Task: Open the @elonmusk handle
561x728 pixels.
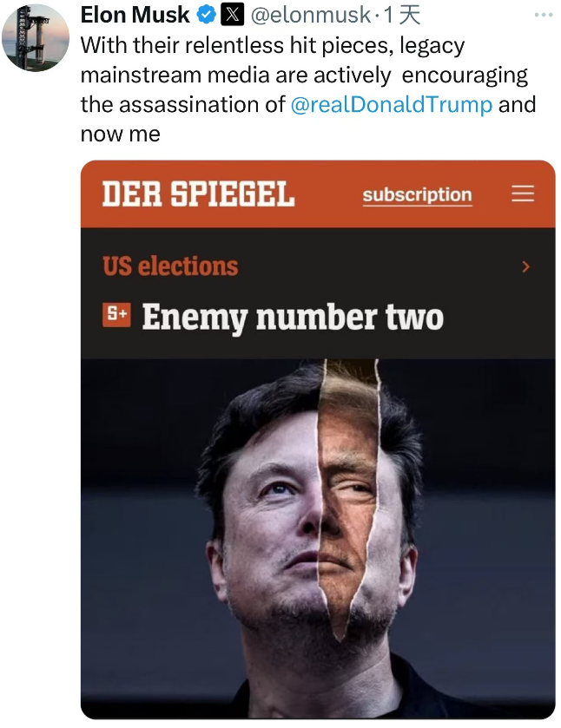Action: [x=311, y=16]
